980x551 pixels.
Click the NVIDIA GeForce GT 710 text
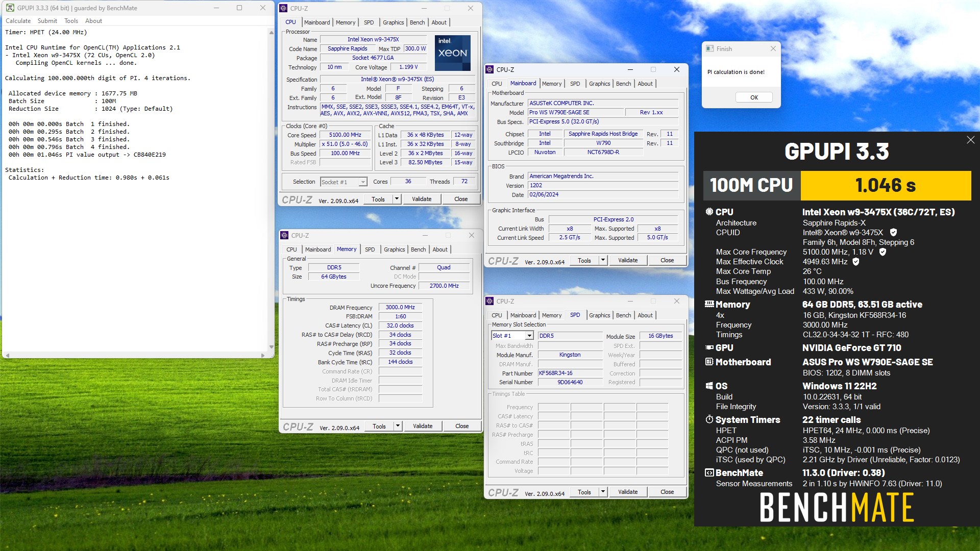click(x=851, y=347)
